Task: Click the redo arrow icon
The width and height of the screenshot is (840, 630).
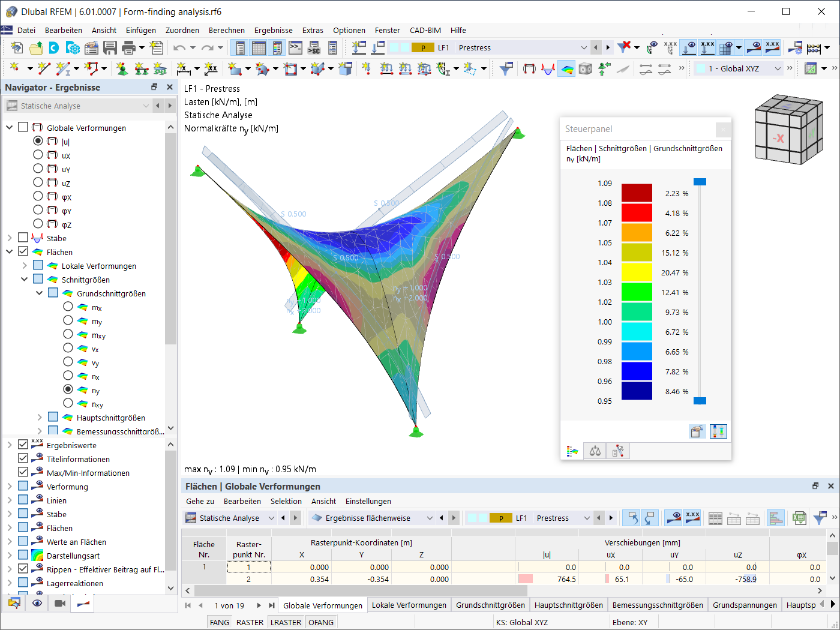Action: [x=207, y=48]
